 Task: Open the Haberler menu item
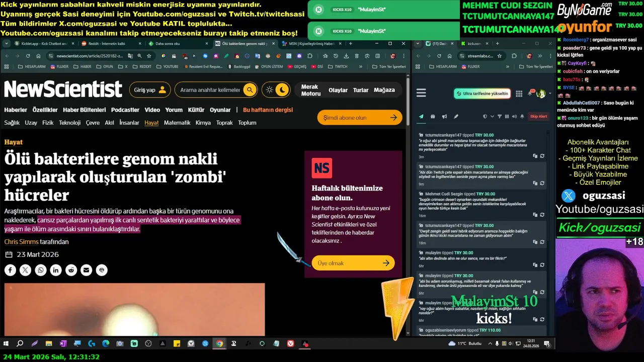16,110
